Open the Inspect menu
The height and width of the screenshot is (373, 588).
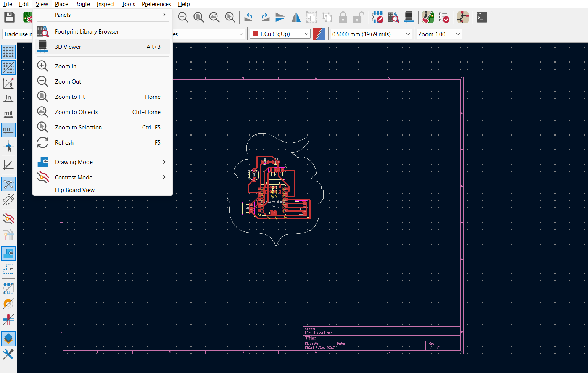(106, 4)
